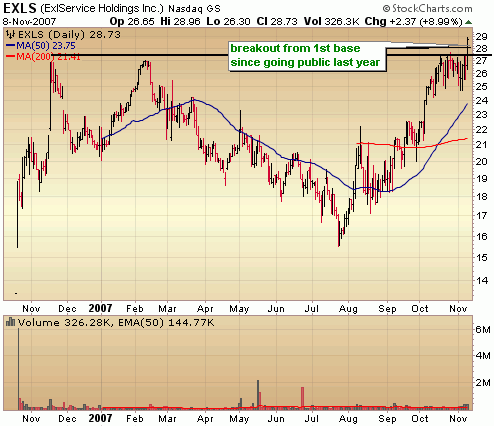Click the company name (ExlService Holdings Inc.)
Screen dimensions: 494x426
(x=102, y=8)
